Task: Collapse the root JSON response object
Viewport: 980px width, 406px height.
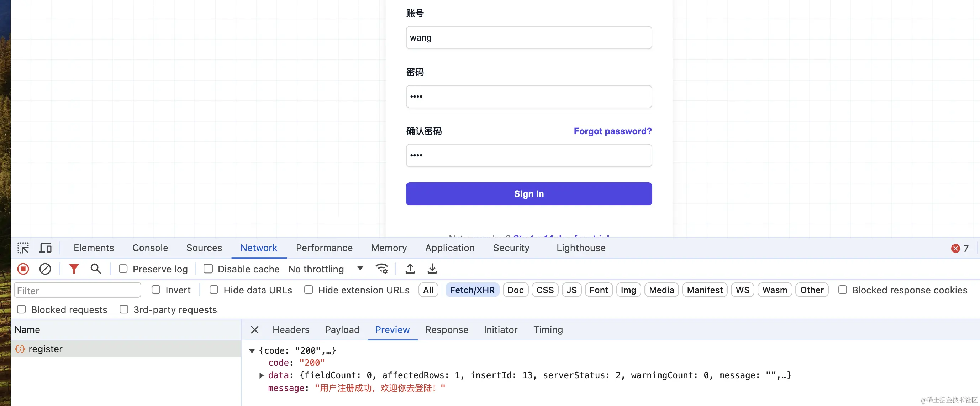Action: click(252, 351)
